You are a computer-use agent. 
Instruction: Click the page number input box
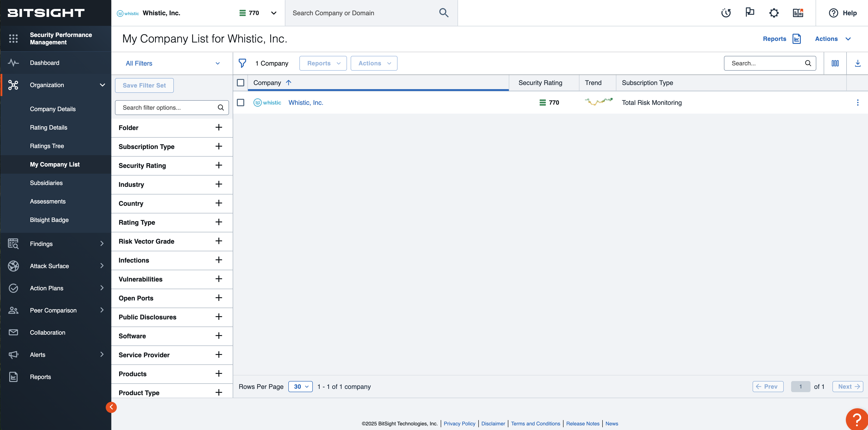point(800,387)
